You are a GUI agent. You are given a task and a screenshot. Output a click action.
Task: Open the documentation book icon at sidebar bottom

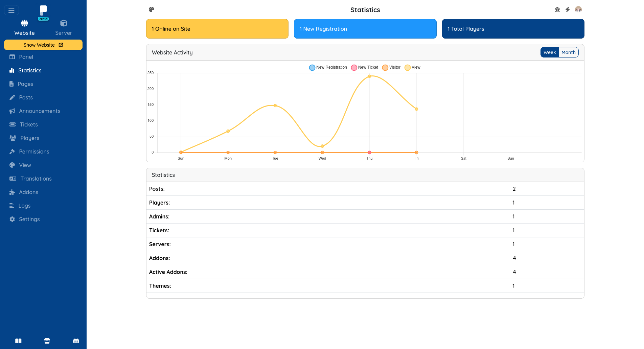point(19,341)
